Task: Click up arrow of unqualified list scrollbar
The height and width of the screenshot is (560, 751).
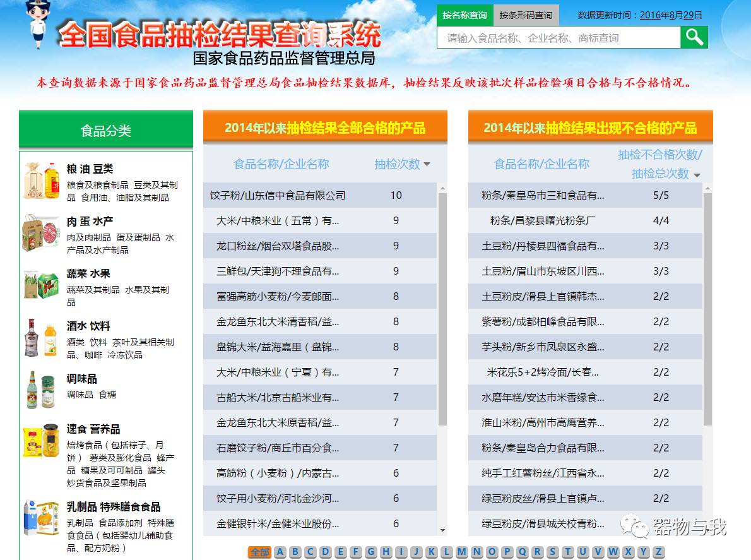Action: coord(708,188)
